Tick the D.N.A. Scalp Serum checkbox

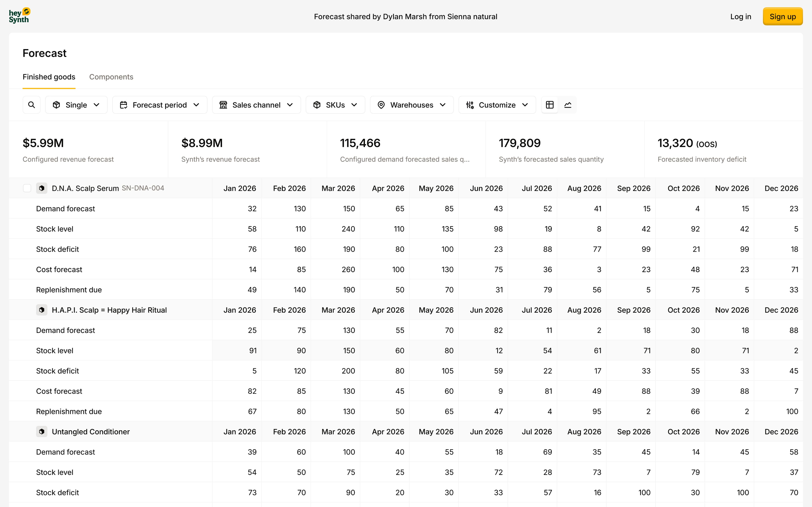pyautogui.click(x=27, y=188)
